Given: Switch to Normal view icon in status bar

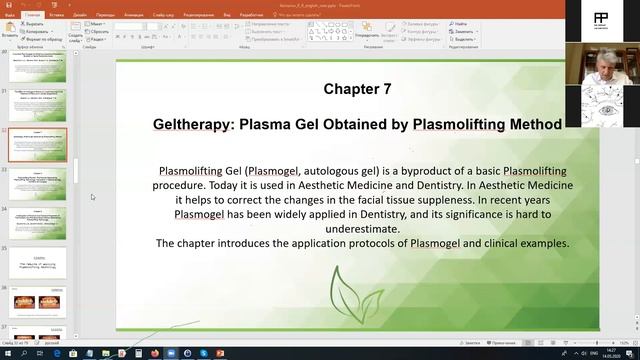Looking at the screenshot, I should coord(528,343).
